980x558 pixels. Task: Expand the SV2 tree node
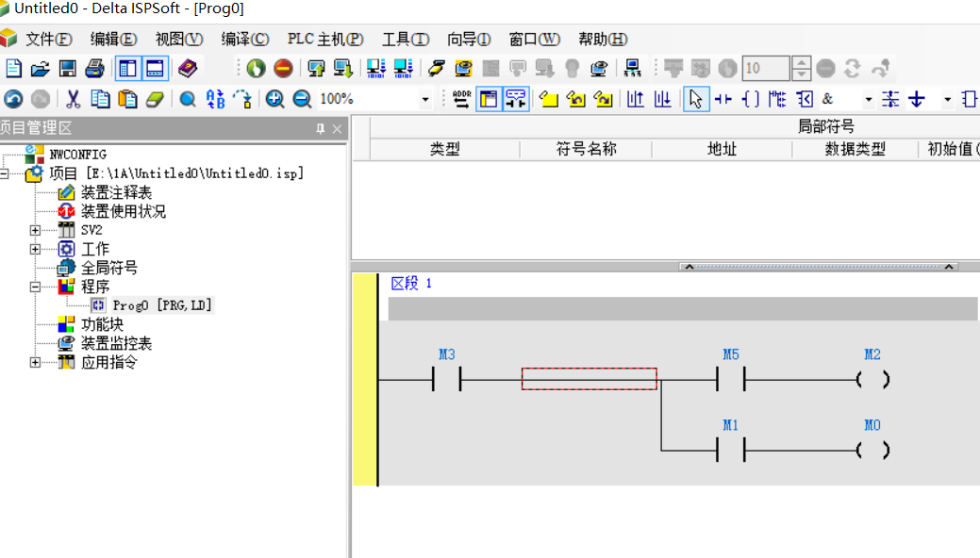(36, 230)
